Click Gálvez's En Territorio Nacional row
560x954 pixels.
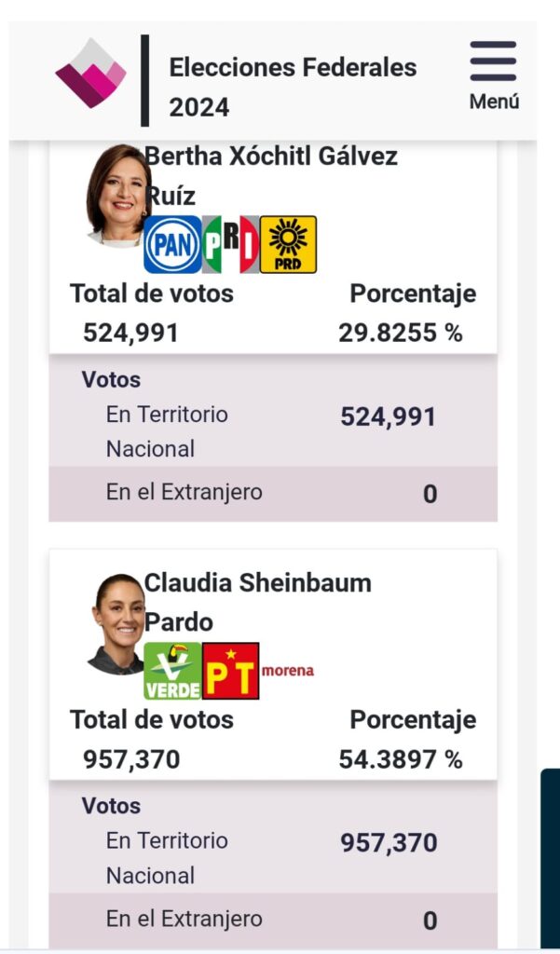pos(272,431)
